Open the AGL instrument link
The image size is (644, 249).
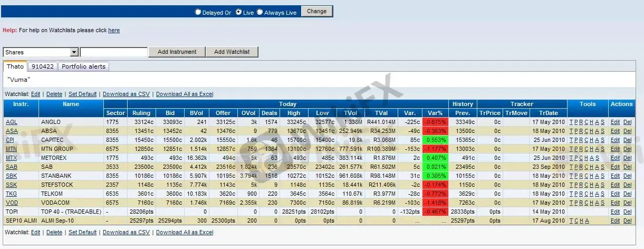(11, 122)
